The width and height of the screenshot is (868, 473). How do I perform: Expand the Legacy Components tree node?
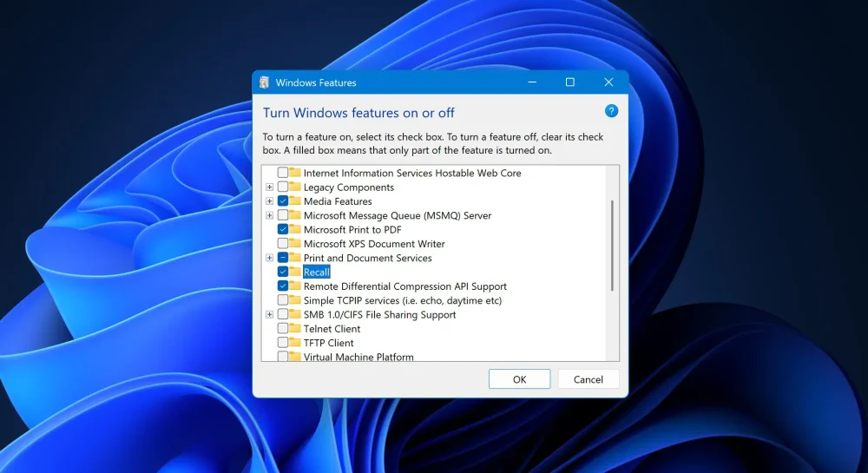270,187
